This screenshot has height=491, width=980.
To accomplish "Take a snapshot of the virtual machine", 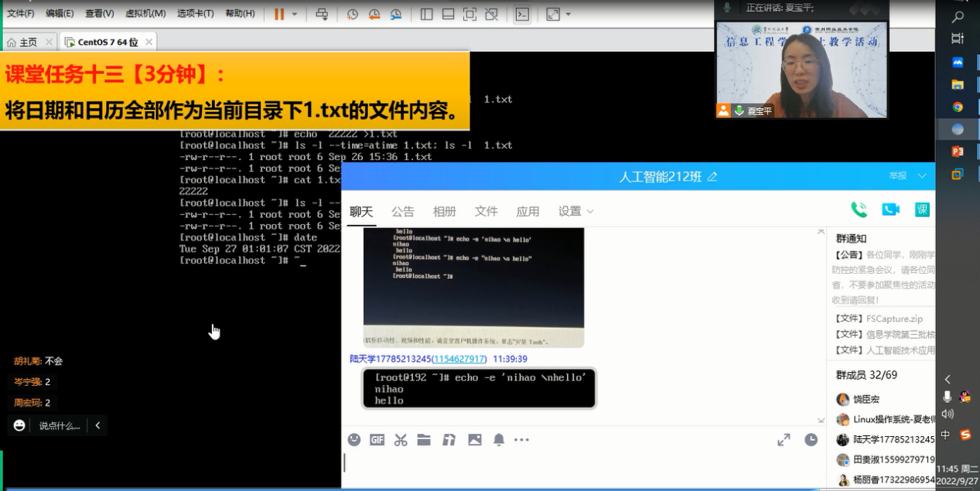I will point(353,15).
